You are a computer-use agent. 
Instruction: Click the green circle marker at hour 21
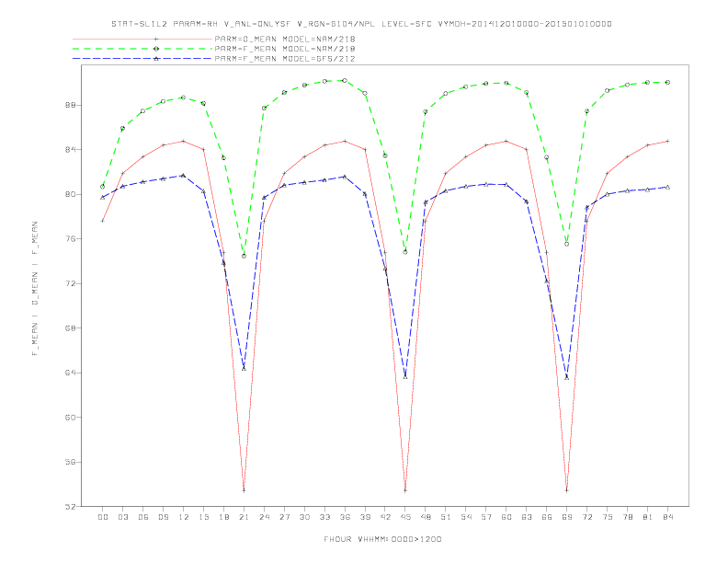click(244, 256)
